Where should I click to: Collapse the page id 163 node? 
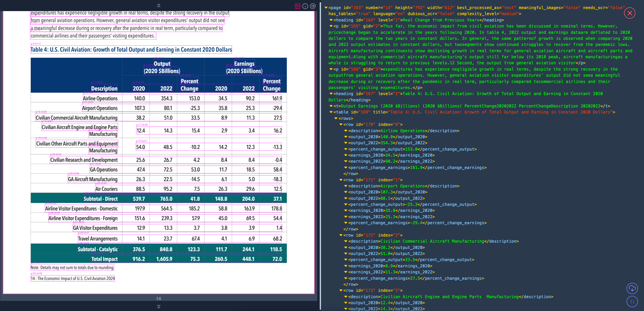(326, 8)
